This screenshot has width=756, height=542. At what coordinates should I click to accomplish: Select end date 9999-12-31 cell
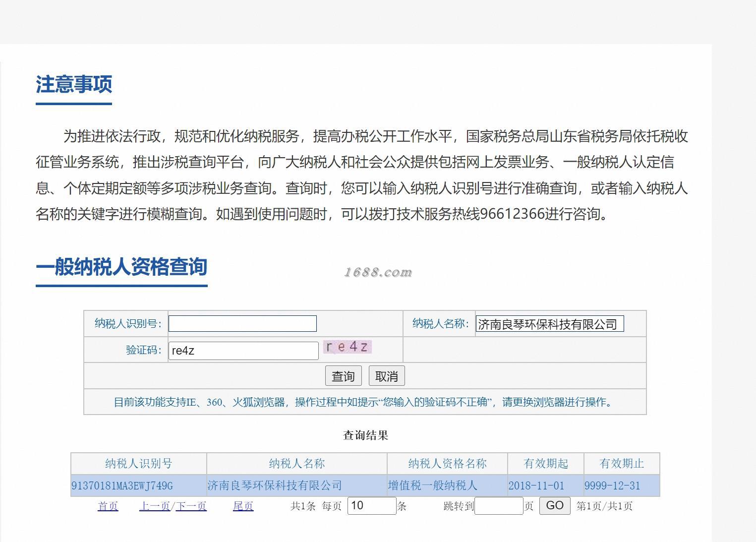(622, 485)
